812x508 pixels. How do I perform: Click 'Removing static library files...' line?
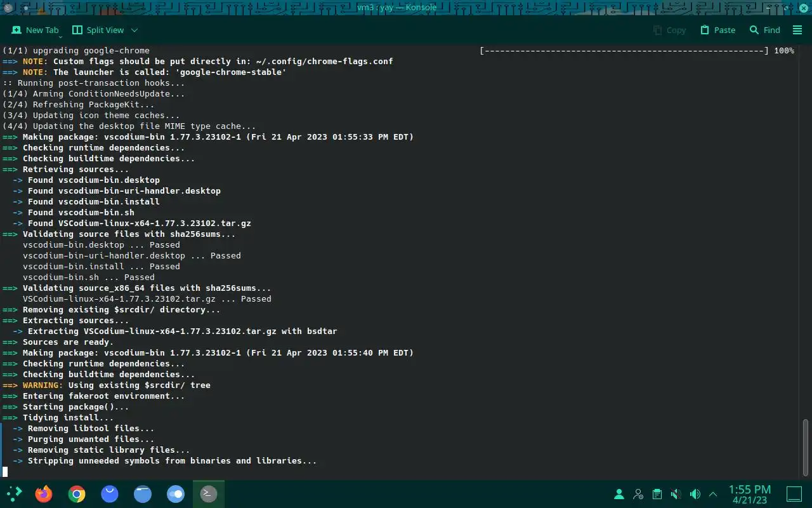pyautogui.click(x=101, y=450)
